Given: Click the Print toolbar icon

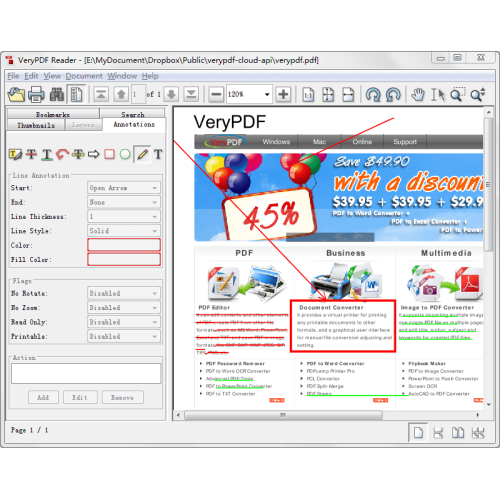Looking at the screenshot, I should coord(36,94).
